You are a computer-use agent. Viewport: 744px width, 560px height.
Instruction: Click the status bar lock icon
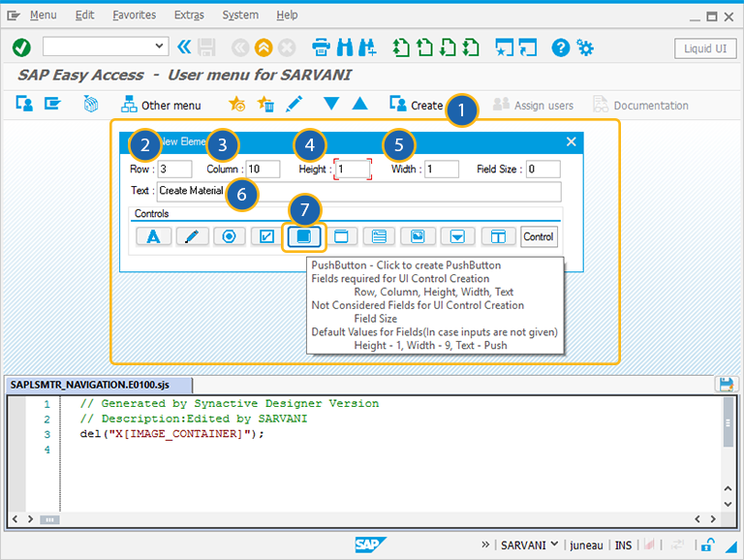pyautogui.click(x=708, y=544)
